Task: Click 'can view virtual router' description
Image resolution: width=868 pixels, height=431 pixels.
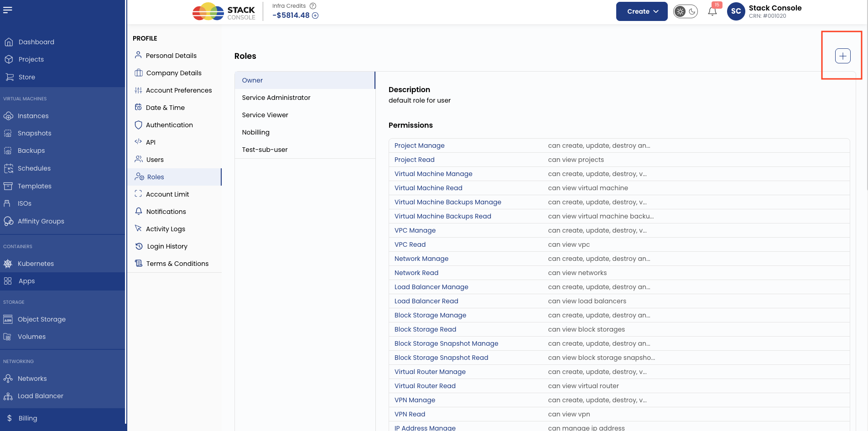Action: 583,386
